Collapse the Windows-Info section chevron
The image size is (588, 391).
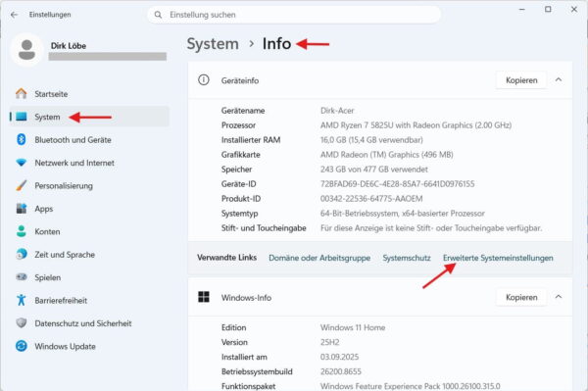point(559,297)
